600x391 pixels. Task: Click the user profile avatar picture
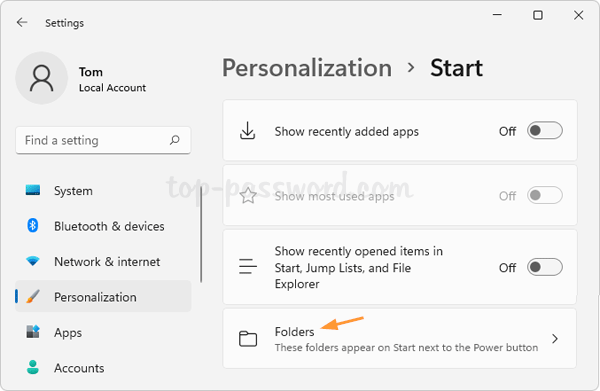[42, 78]
